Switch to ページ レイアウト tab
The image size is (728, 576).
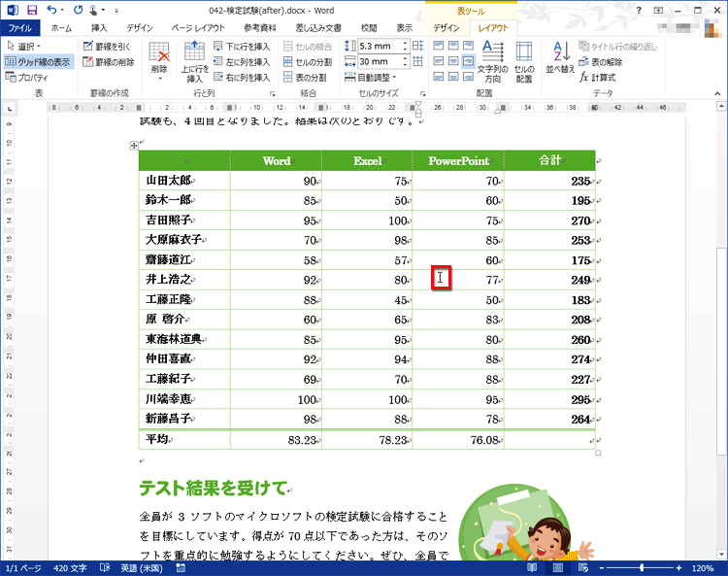coord(198,28)
